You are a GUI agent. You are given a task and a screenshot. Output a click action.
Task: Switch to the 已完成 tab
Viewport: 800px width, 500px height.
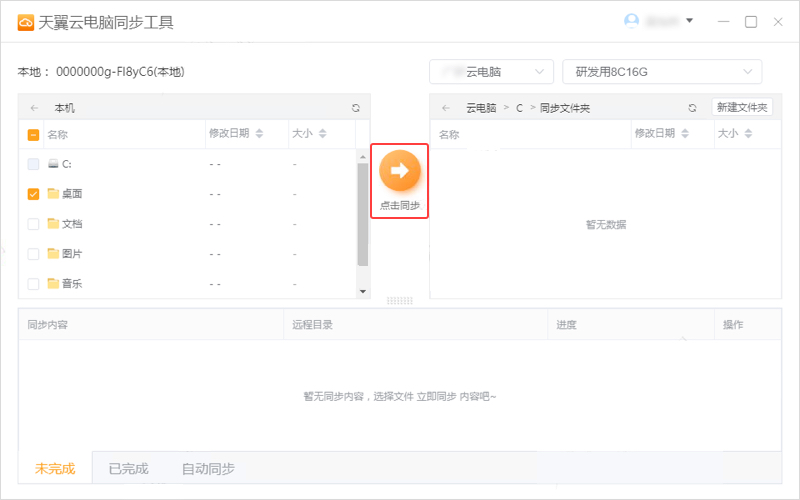(129, 468)
